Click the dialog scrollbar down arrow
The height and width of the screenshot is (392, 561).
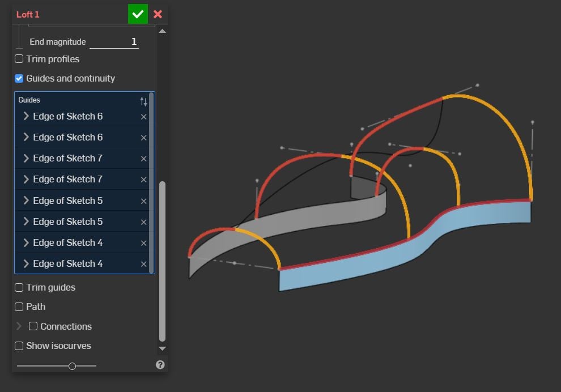(x=162, y=348)
